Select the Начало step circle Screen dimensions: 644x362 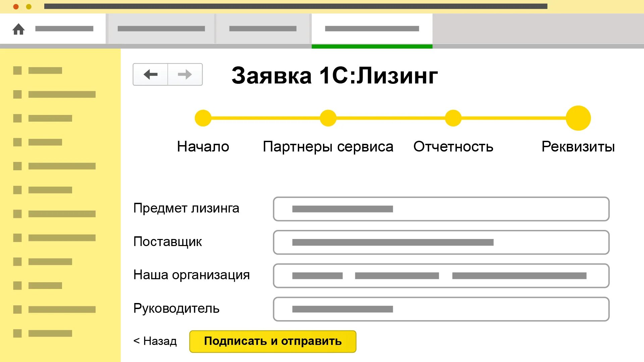click(x=203, y=118)
